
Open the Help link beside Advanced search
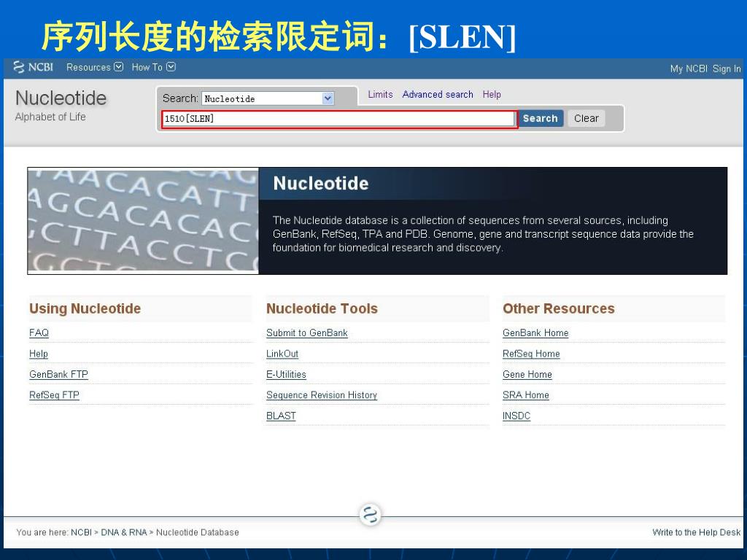click(x=492, y=94)
